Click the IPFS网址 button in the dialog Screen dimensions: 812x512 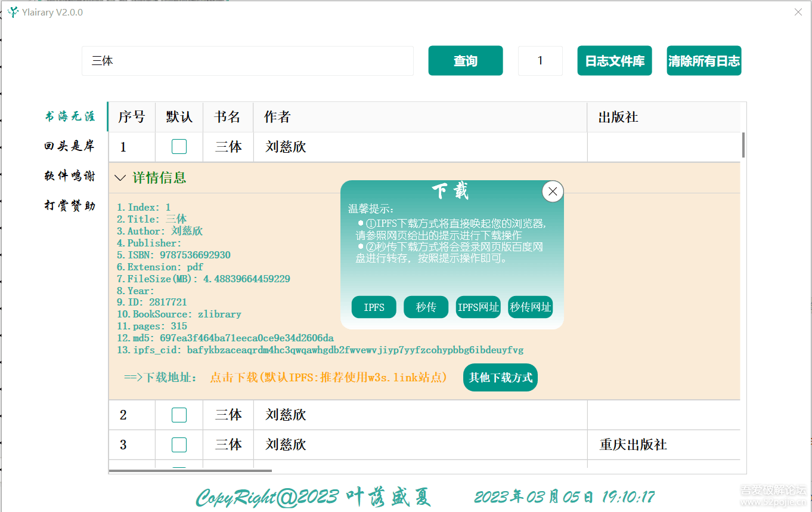coord(478,307)
